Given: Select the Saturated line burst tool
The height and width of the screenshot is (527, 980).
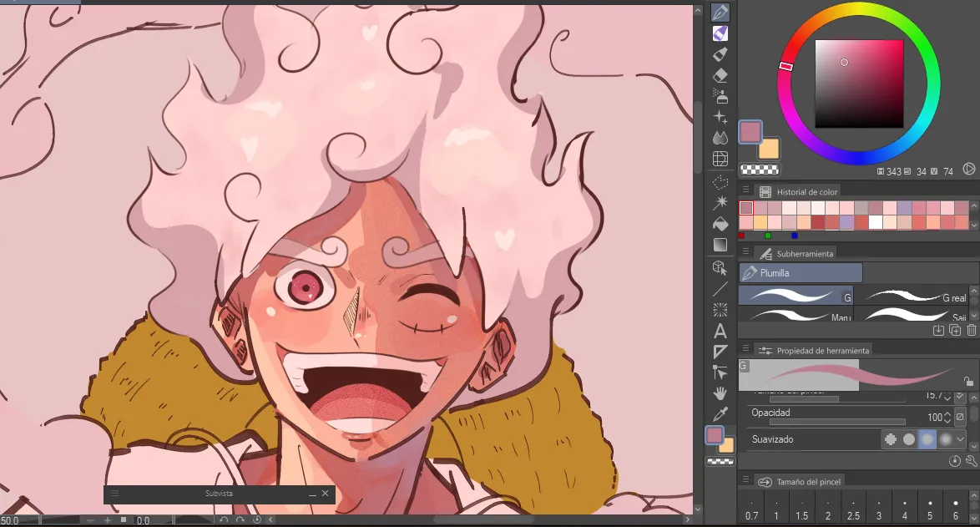Looking at the screenshot, I should click(720, 310).
